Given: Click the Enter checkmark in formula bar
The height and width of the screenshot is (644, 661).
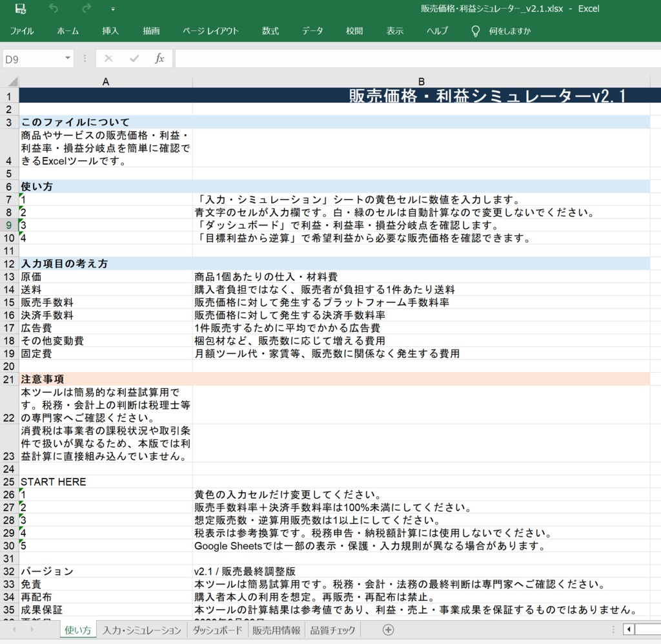Looking at the screenshot, I should tap(134, 59).
